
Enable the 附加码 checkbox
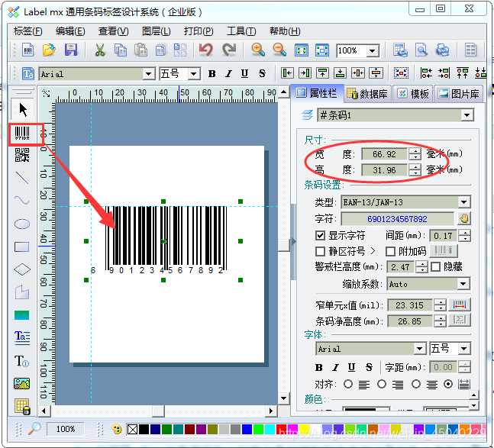click(390, 251)
